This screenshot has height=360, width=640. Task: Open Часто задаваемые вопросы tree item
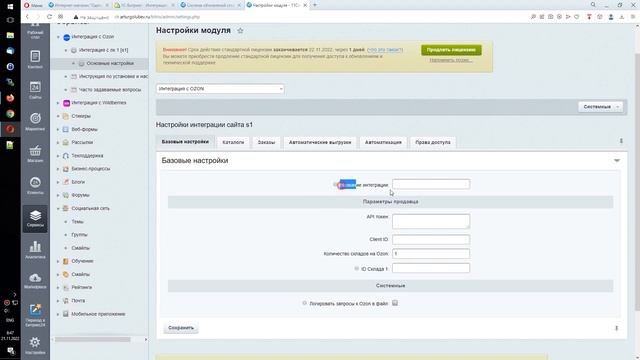click(110, 90)
